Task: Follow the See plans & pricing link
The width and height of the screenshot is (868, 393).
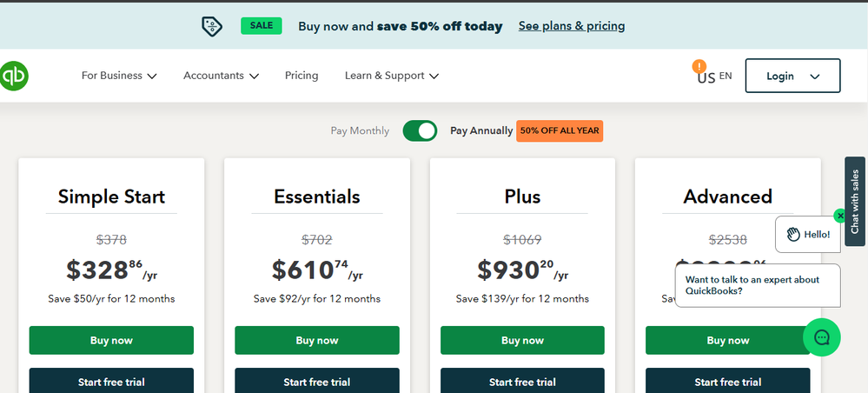Action: pyautogui.click(x=571, y=26)
